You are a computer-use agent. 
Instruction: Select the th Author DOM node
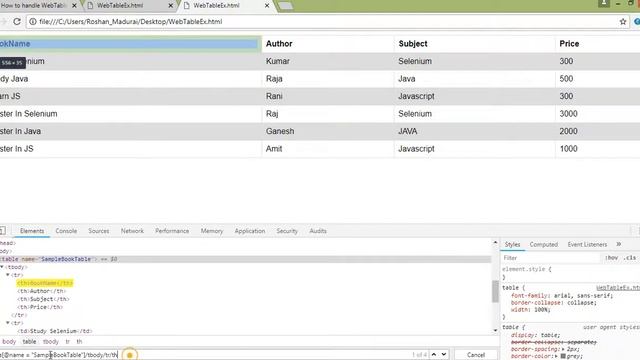41,291
